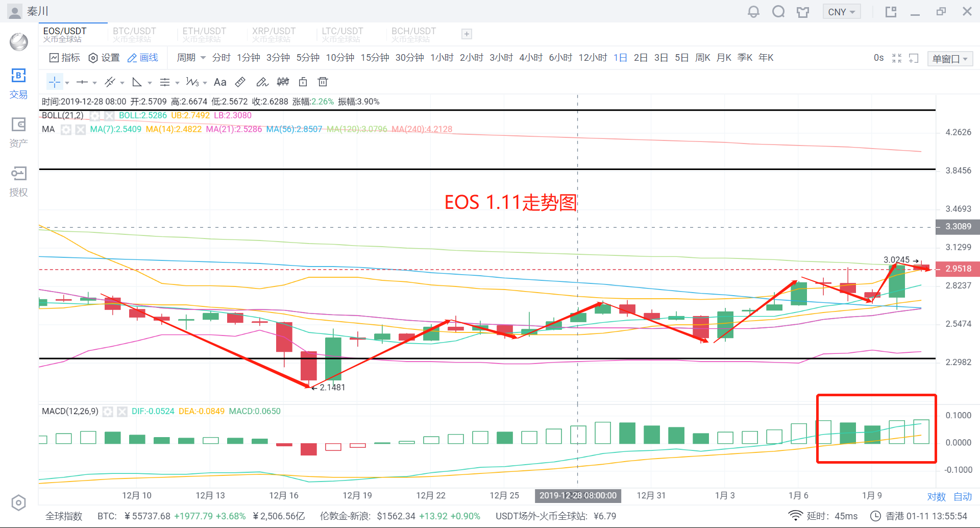Click the trash icon to delete drawings
Viewport: 980px width, 528px height.
click(323, 82)
